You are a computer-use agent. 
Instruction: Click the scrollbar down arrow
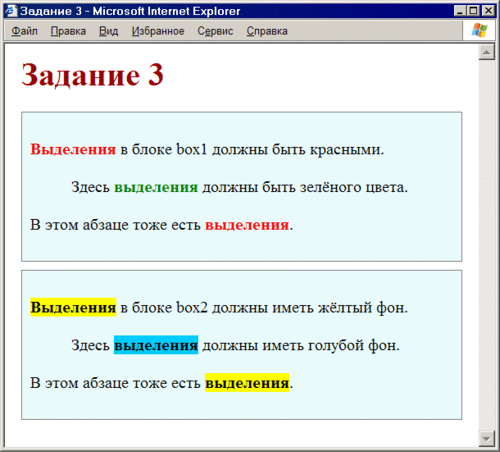pyautogui.click(x=487, y=438)
